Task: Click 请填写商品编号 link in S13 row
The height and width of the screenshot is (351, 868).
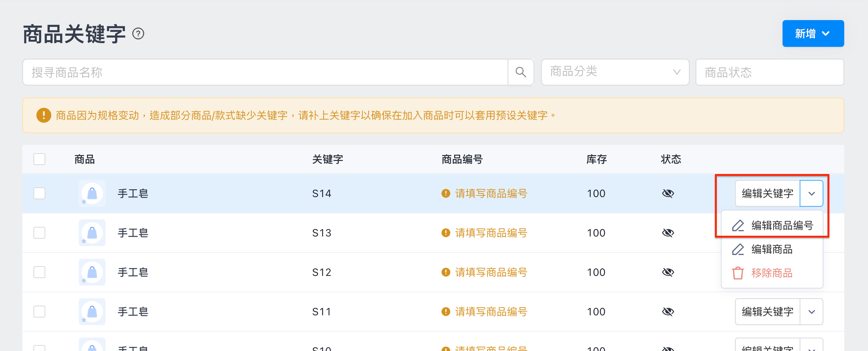Action: [491, 233]
